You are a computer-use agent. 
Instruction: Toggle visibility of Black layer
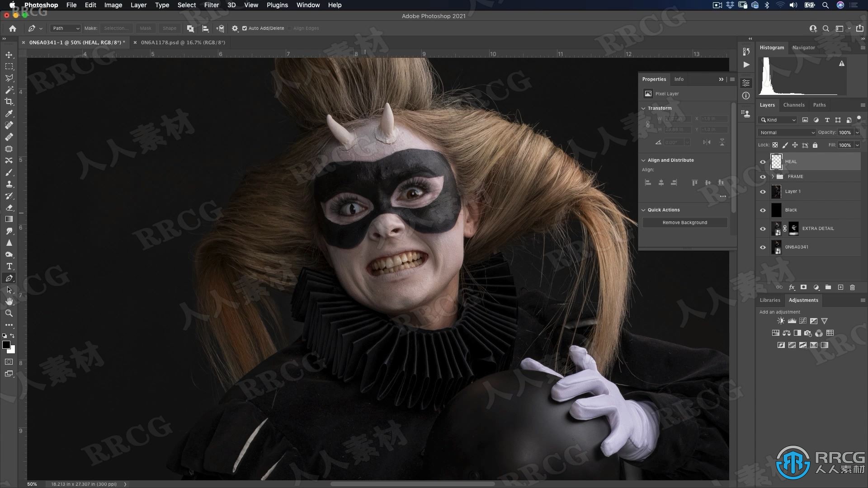point(763,210)
